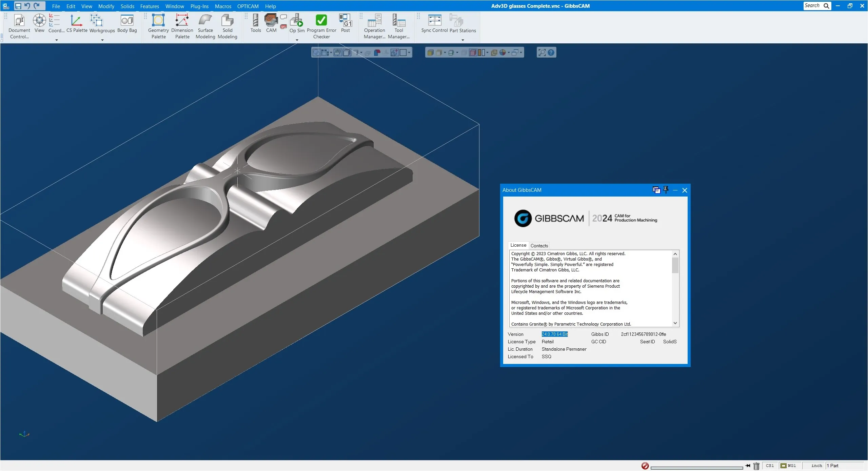Click the trash can in status bar
This screenshot has width=868, height=471.
pos(756,466)
